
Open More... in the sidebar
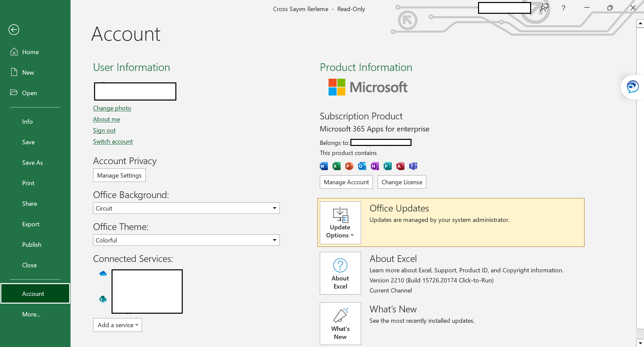(35, 314)
